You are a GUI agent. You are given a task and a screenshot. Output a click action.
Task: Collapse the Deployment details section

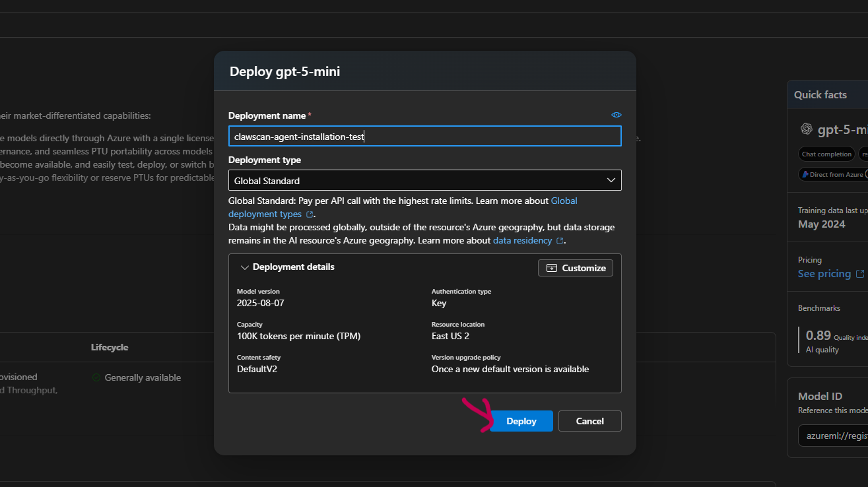(x=245, y=267)
